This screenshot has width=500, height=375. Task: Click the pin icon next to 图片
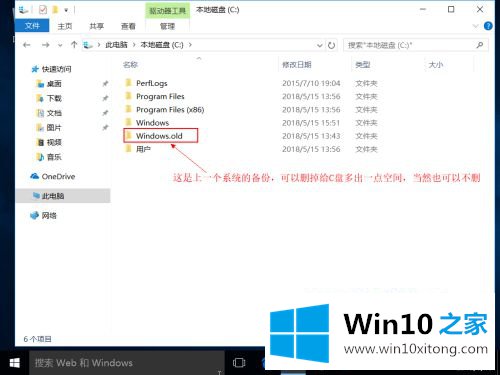105,127
